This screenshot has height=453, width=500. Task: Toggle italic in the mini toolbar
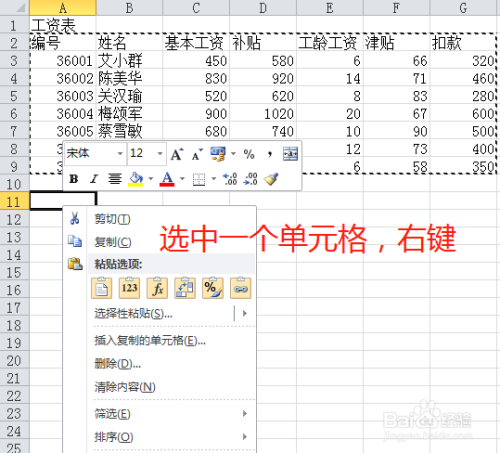point(94,179)
